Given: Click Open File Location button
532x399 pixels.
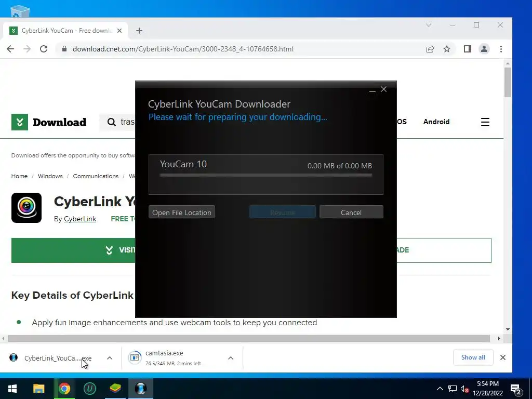Looking at the screenshot, I should (182, 212).
